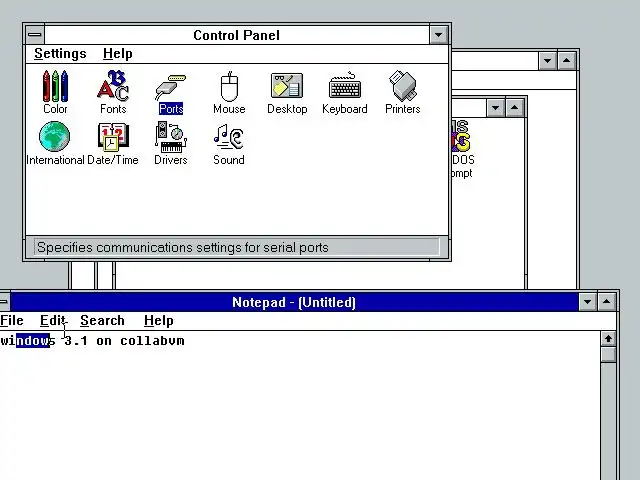Click the '3.1' text in Notepad
The height and width of the screenshot is (480, 640).
pyautogui.click(x=76, y=341)
